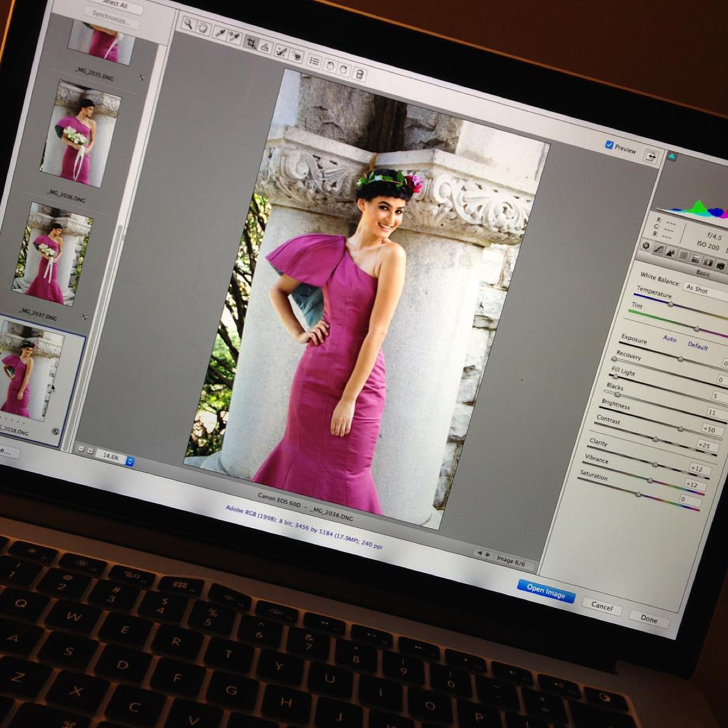Click the Brightness value field +50
Image resolution: width=728 pixels, height=728 pixels.
[712, 429]
